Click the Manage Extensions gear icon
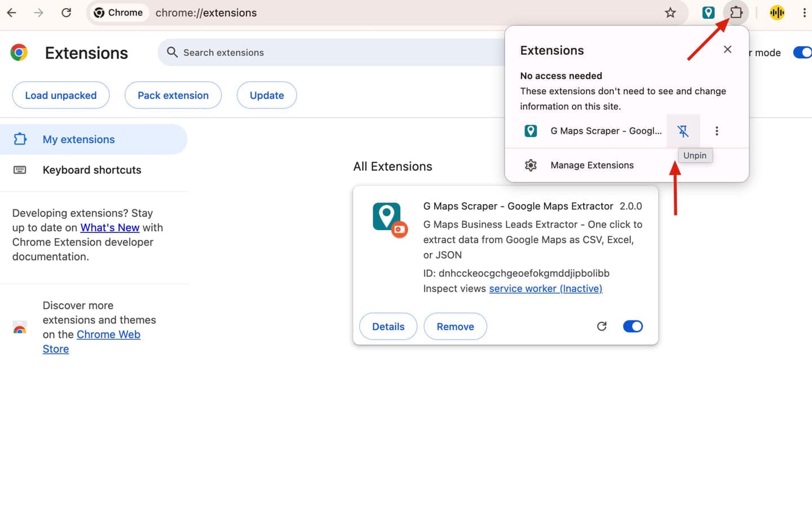This screenshot has height=519, width=812. coord(531,165)
